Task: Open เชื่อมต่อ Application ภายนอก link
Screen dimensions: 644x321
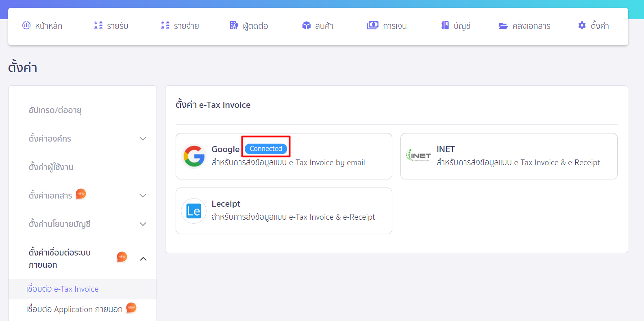Action: [x=74, y=309]
